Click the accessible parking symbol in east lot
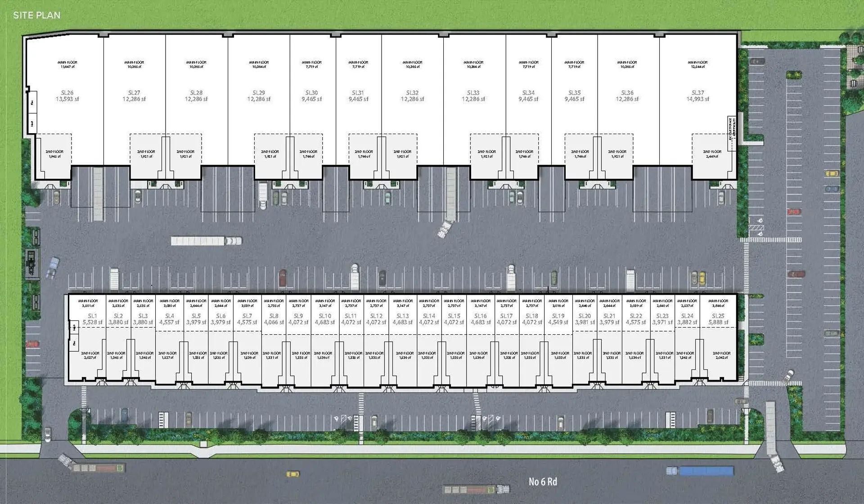 click(760, 221)
